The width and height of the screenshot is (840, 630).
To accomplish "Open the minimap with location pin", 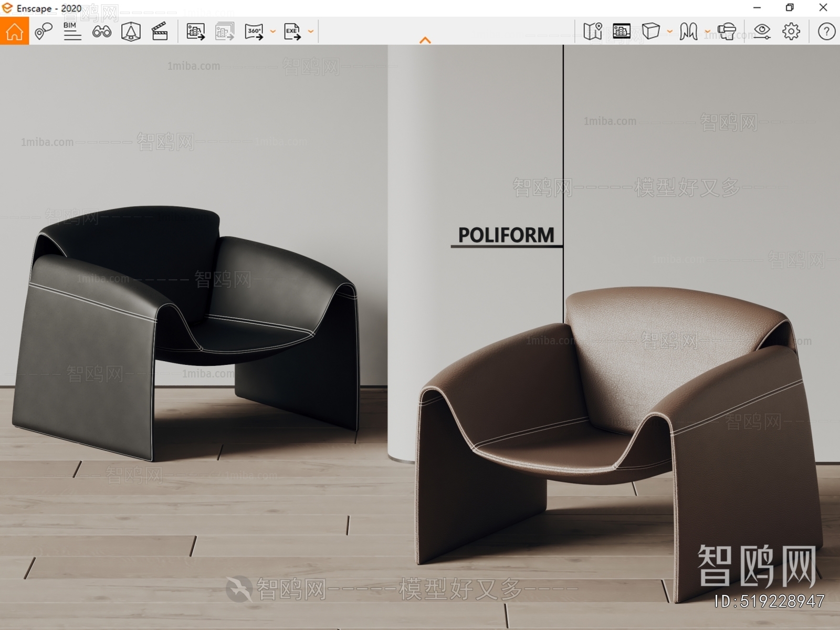I will coord(593,31).
